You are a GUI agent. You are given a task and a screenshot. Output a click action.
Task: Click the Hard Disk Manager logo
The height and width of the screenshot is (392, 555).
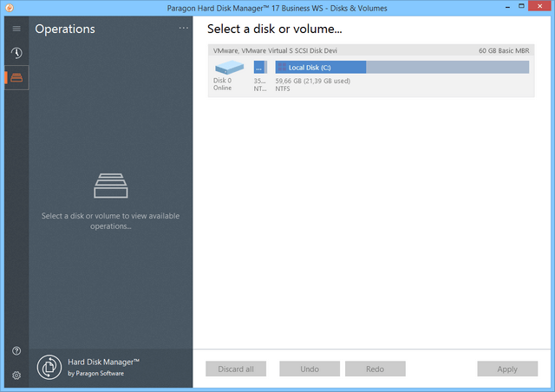49,367
